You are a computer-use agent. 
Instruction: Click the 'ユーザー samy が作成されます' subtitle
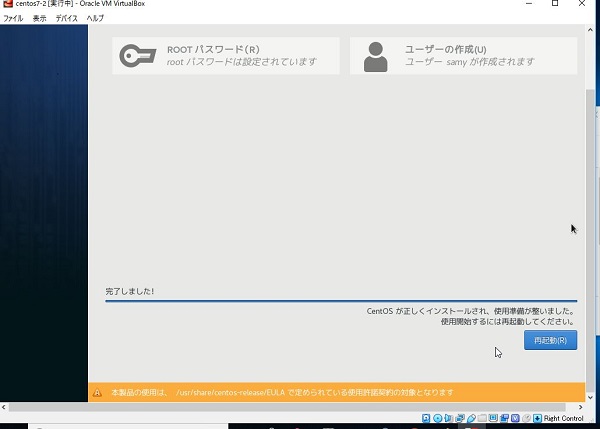[x=470, y=62]
